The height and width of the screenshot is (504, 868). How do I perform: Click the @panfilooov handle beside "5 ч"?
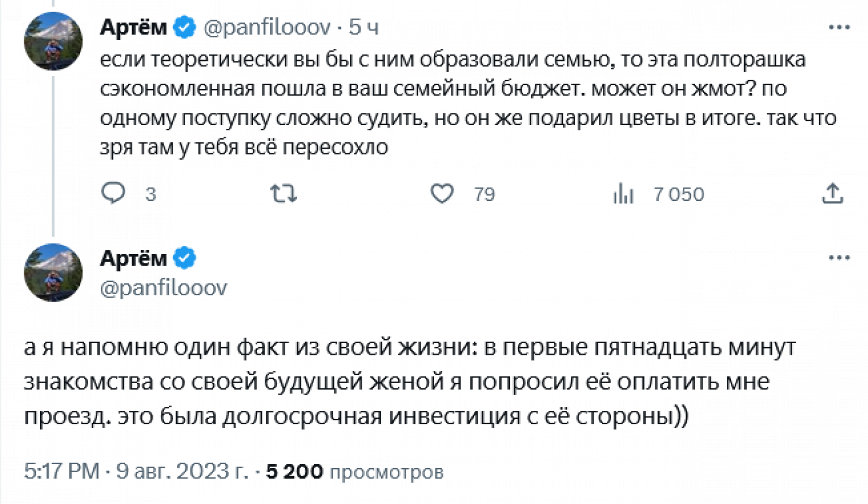[x=267, y=27]
